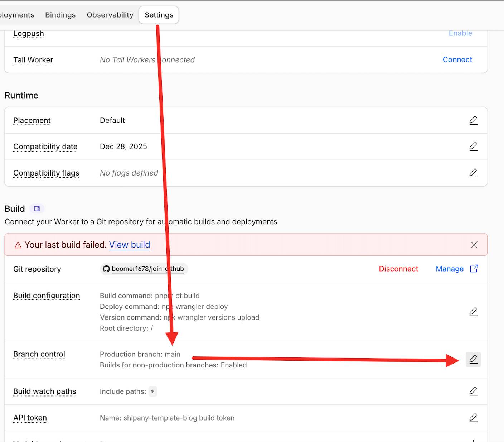Edit Branch control settings
Image resolution: width=504 pixels, height=442 pixels.
tap(473, 359)
